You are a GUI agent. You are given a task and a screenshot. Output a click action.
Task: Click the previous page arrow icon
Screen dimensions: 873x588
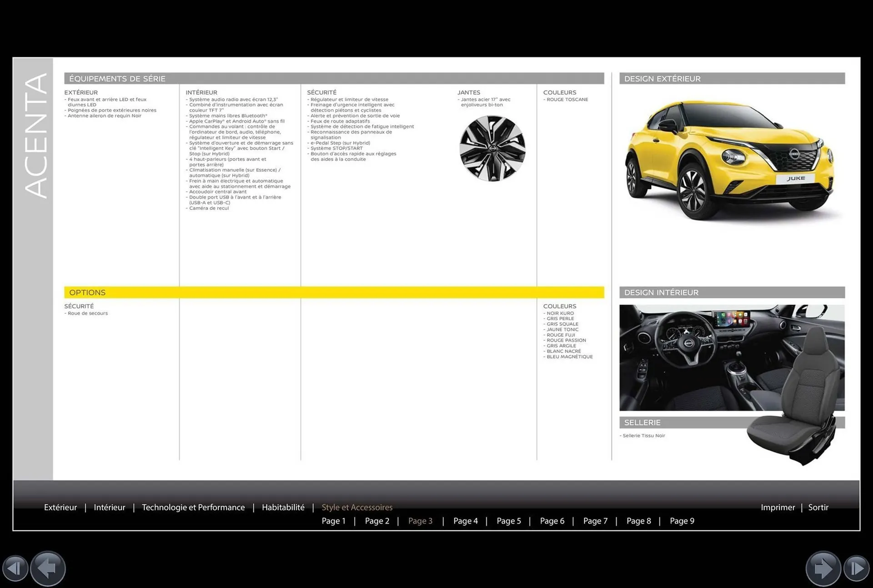(47, 568)
